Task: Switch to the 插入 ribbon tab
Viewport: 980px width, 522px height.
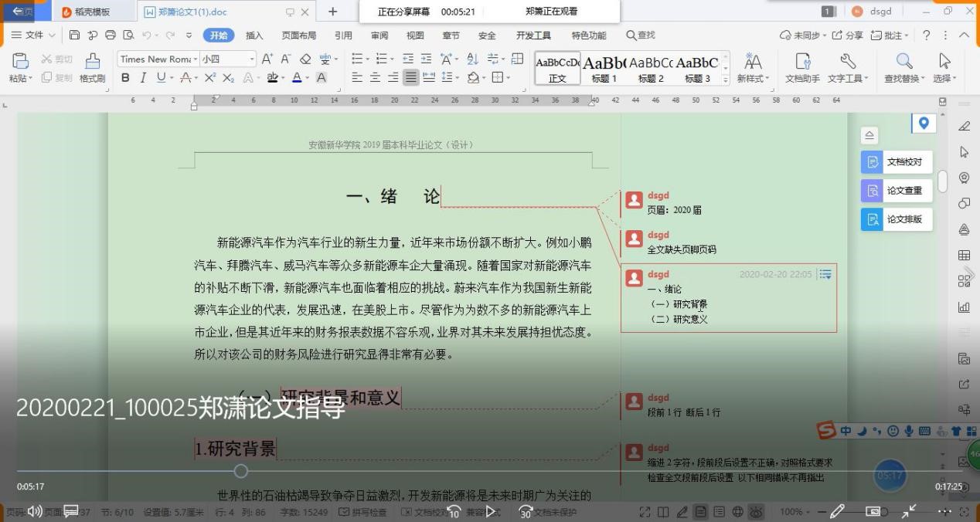Action: [x=254, y=35]
